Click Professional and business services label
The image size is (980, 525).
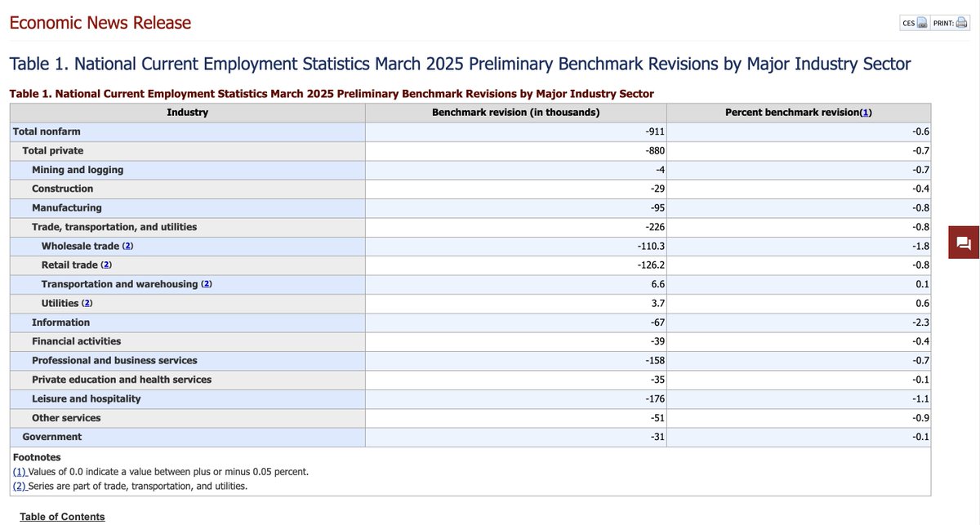click(x=114, y=360)
